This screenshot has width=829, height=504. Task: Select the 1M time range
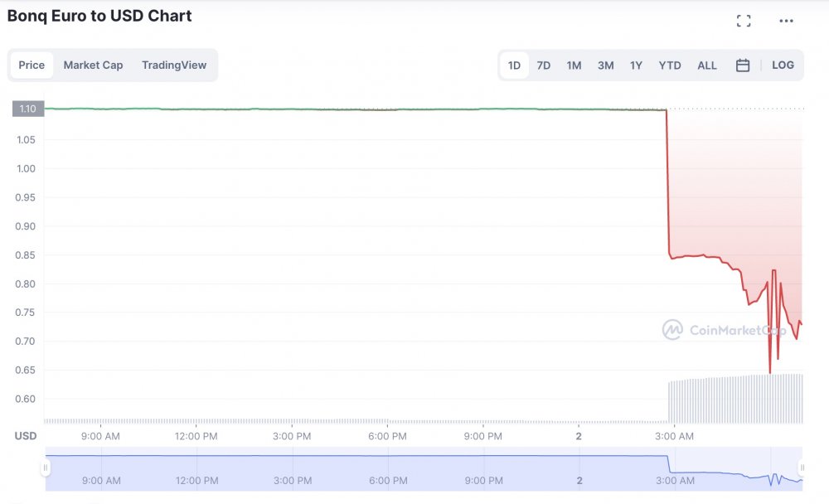(x=574, y=65)
